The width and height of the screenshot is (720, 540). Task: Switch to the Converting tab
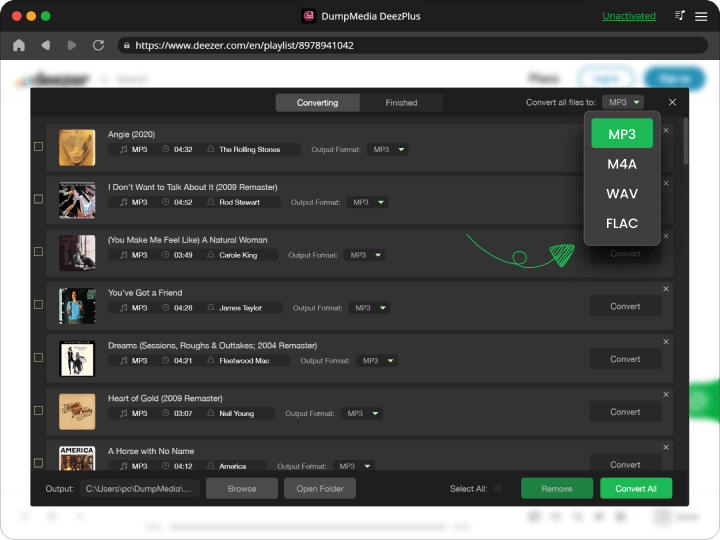coord(317,103)
